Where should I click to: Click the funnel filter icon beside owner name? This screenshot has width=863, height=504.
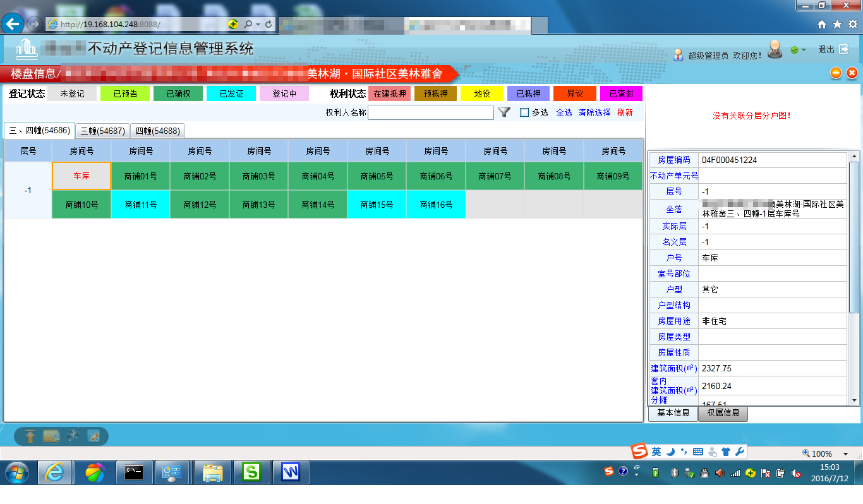tap(504, 112)
